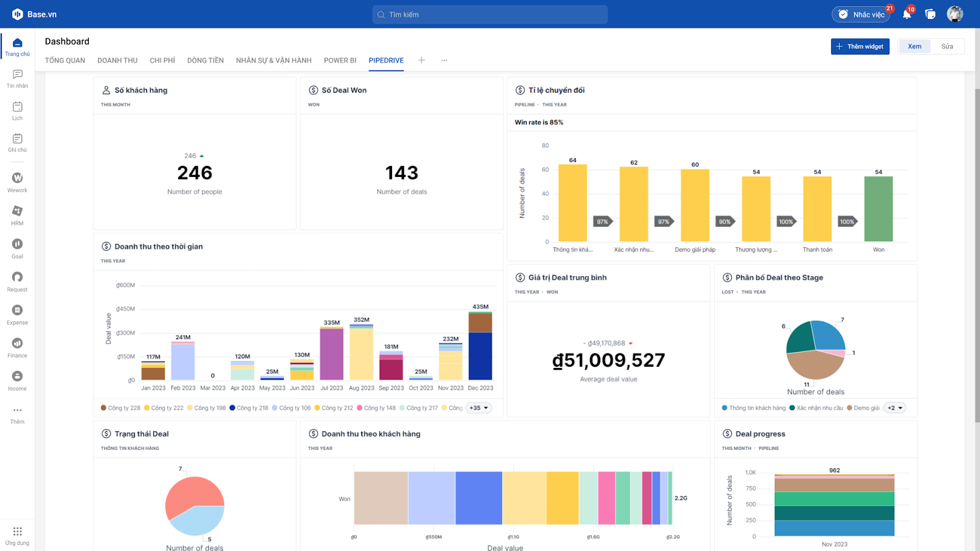
Task: Click the Thêm widget button
Action: [x=860, y=47]
